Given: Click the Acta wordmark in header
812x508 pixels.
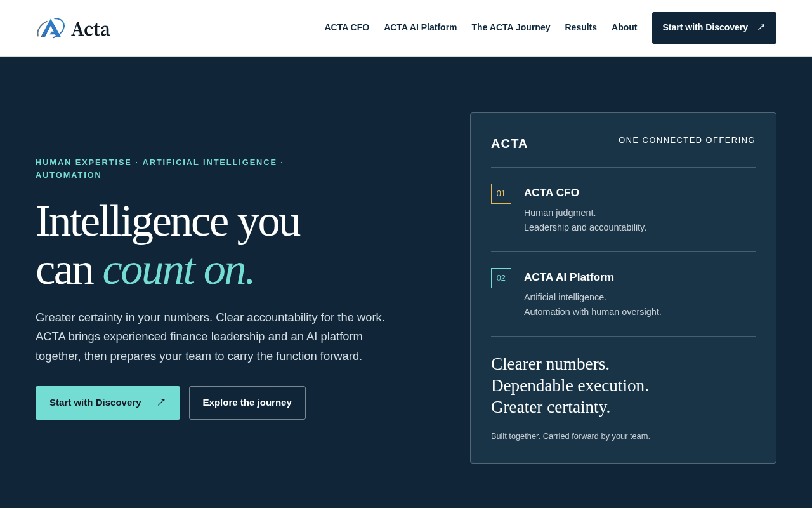Looking at the screenshot, I should (x=91, y=29).
